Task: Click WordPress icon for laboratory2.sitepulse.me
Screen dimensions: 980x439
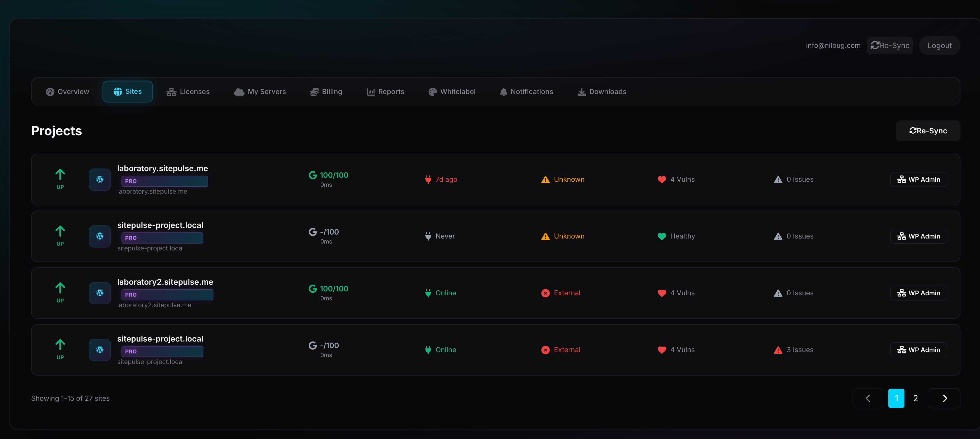Action: (100, 293)
